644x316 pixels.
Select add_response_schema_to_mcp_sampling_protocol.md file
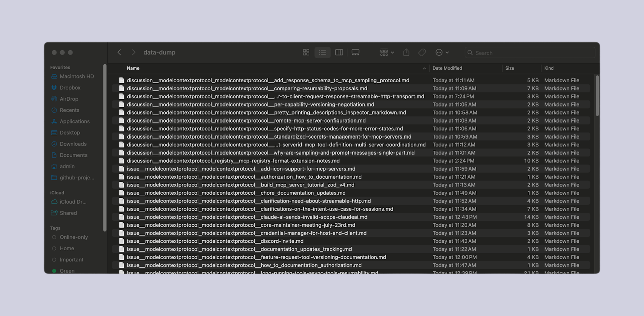(x=351, y=81)
